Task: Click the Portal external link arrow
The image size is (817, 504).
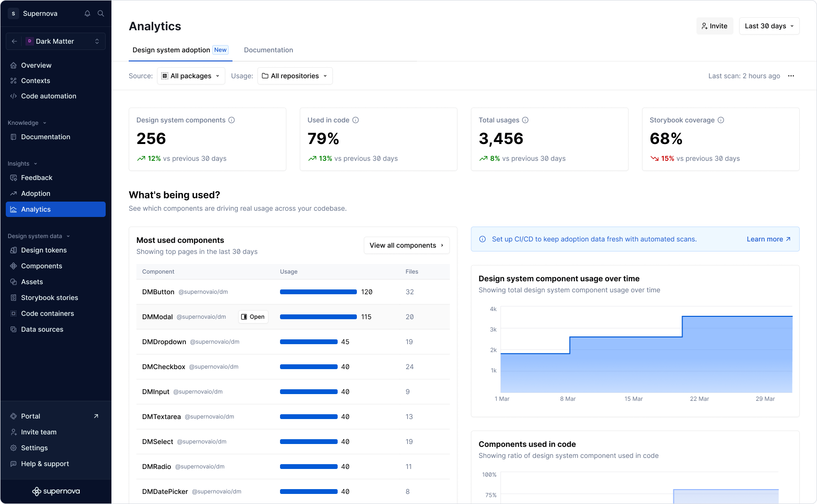Action: point(96,416)
